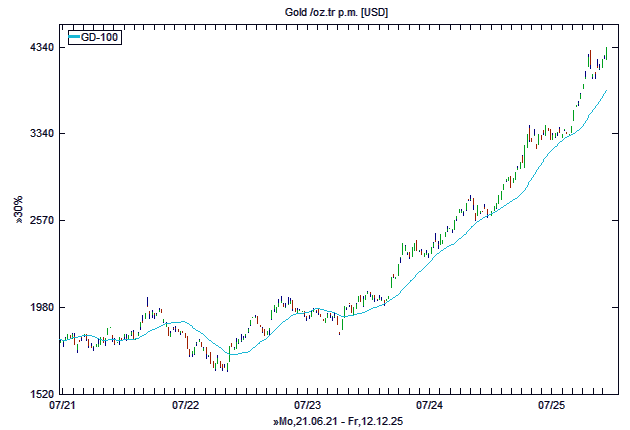
Task: Click the latest candlestick at the far right
Action: (x=607, y=52)
